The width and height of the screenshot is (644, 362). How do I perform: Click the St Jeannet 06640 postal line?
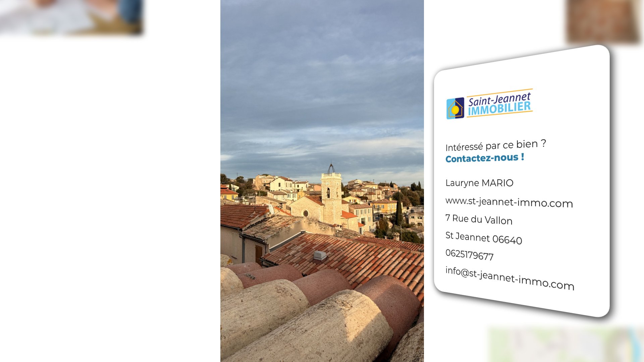coord(483,238)
